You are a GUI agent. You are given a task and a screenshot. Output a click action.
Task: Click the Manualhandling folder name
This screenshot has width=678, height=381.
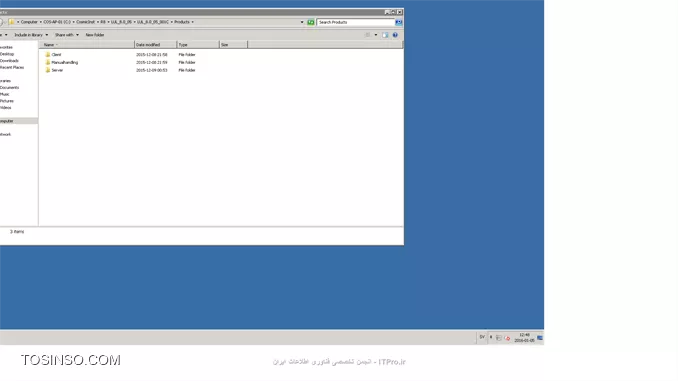pyautogui.click(x=65, y=63)
